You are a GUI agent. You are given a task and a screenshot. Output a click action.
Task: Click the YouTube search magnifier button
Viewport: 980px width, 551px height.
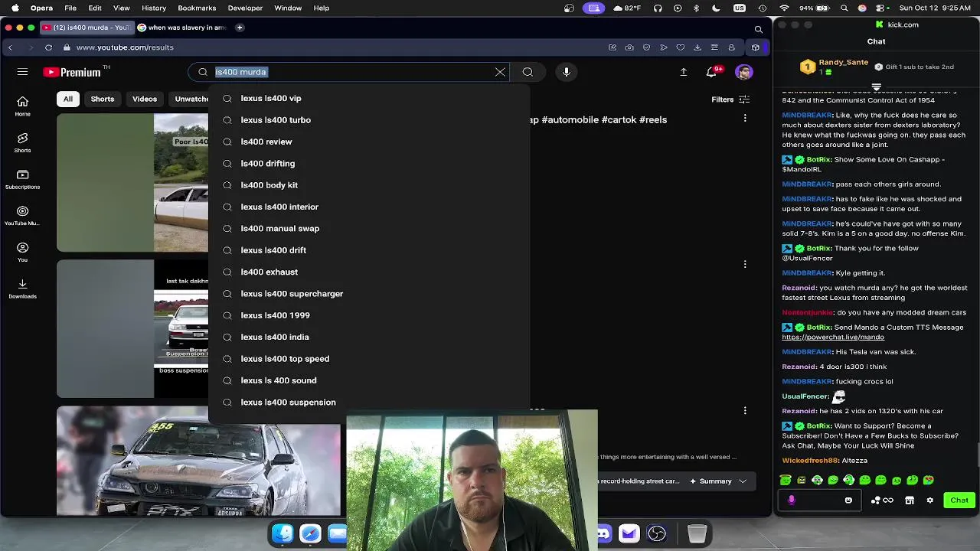pos(528,72)
